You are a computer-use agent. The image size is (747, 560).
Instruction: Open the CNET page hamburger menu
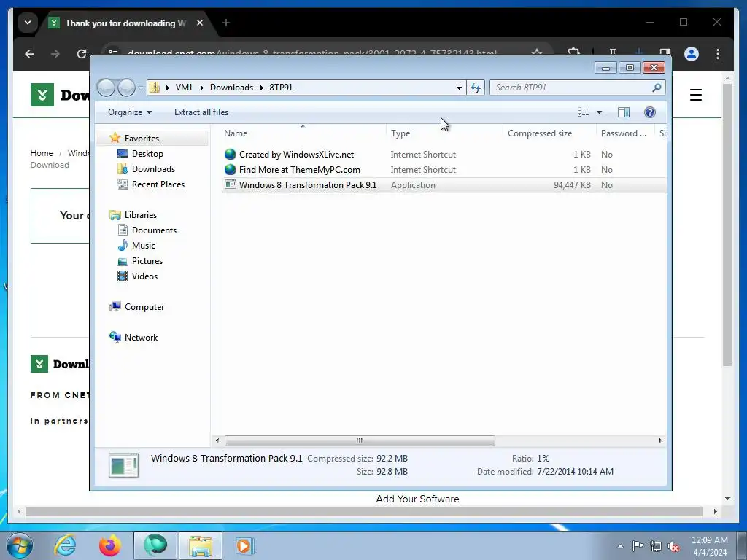pyautogui.click(x=695, y=95)
